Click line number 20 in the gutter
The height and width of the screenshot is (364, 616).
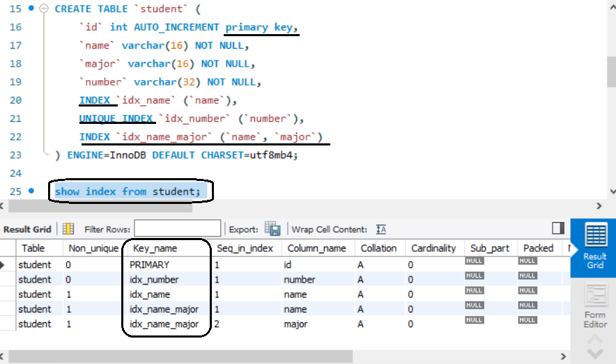click(x=16, y=100)
